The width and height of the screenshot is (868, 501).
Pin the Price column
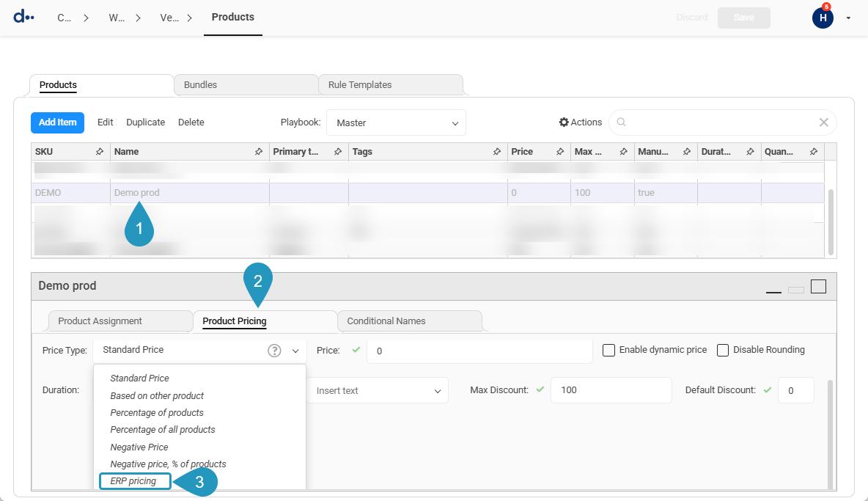tap(560, 152)
